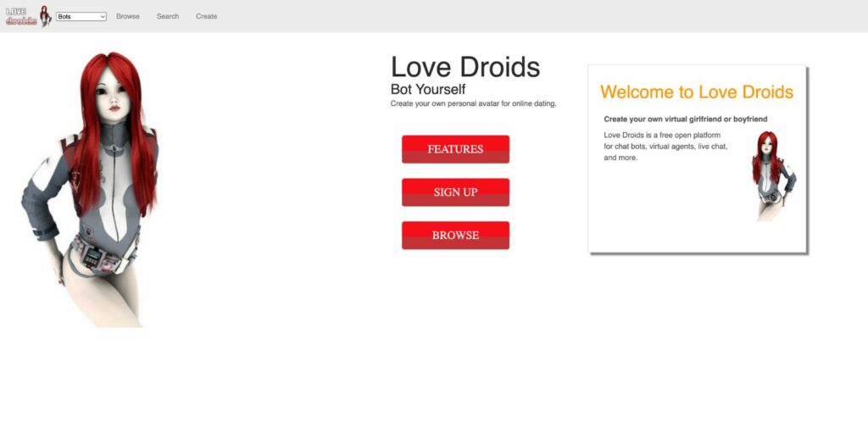Click the large Love Droids page title
Viewport: 868px width, 434px height.
point(465,67)
